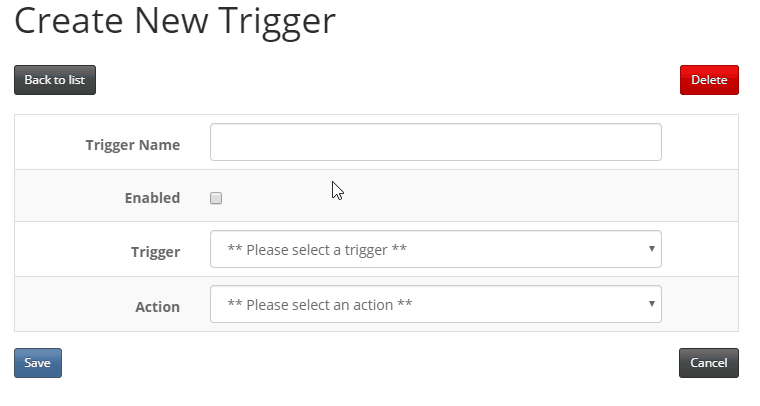Return to the trigger list
Image resolution: width=760 pixels, height=406 pixels.
click(x=55, y=80)
